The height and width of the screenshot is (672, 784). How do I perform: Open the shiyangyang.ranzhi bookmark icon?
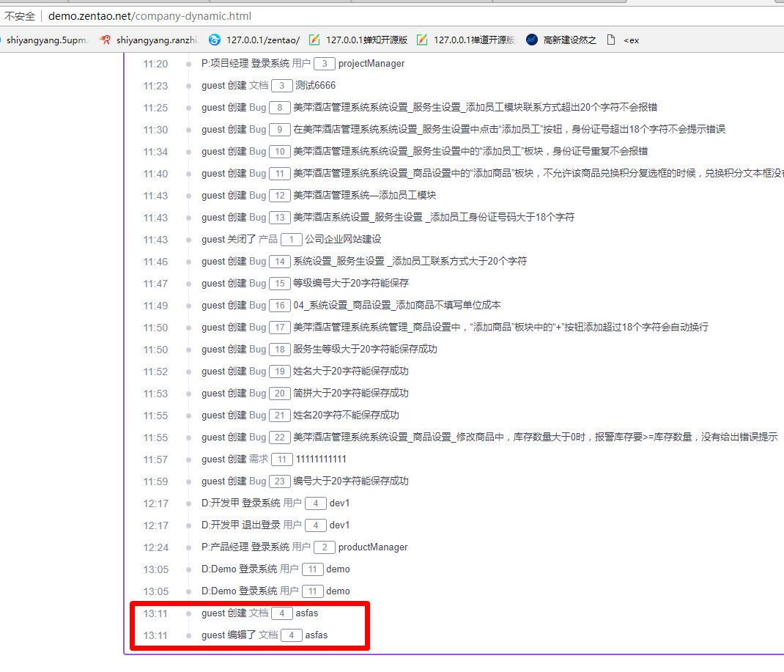[105, 40]
